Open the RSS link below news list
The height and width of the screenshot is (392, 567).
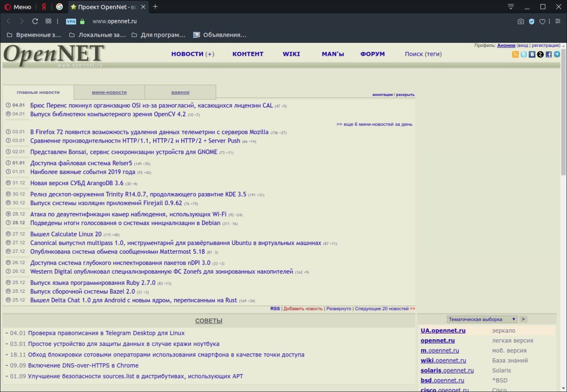tap(275, 308)
